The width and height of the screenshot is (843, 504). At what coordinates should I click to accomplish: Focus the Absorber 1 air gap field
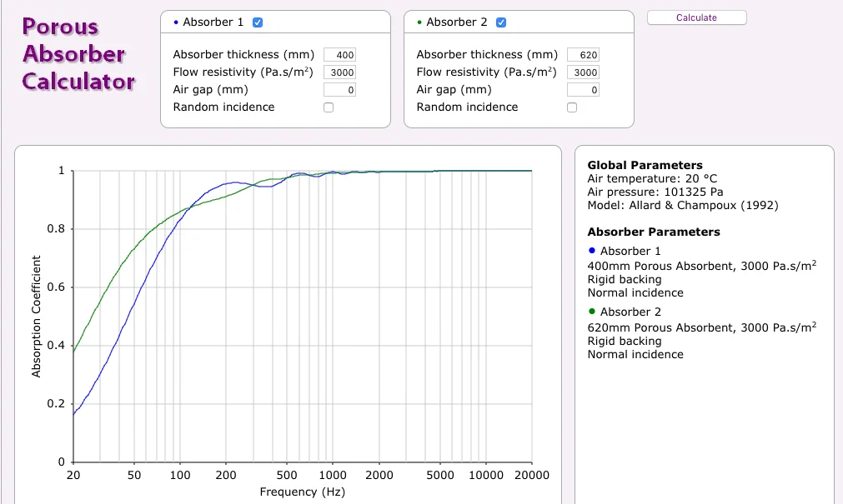click(339, 90)
